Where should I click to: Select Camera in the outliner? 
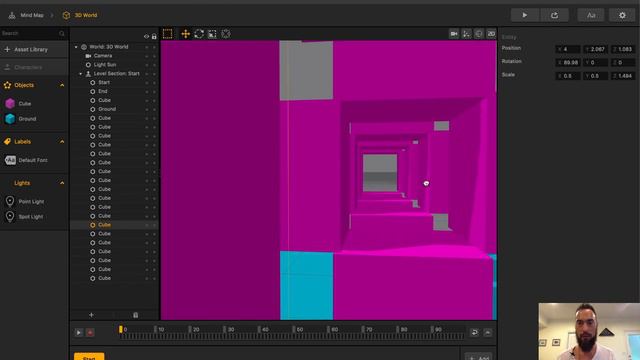(x=103, y=56)
